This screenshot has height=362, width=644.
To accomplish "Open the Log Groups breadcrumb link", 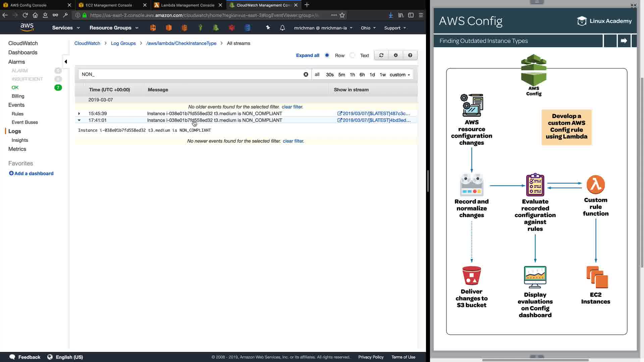I will click(x=123, y=43).
